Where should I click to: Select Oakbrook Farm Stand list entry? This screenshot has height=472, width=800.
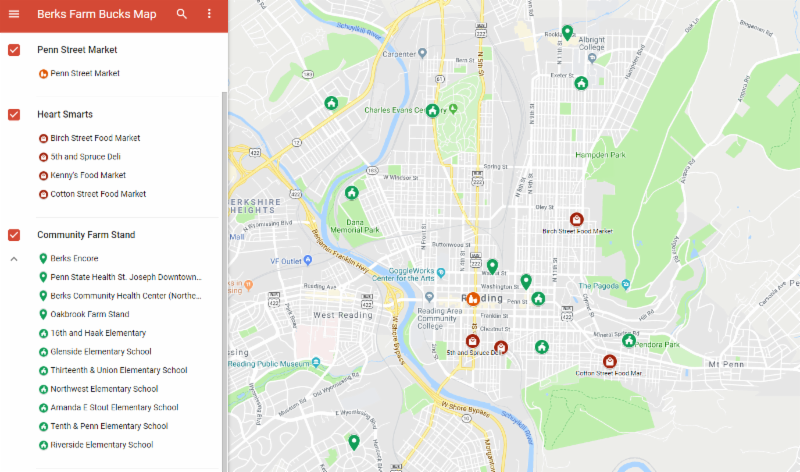(x=90, y=314)
